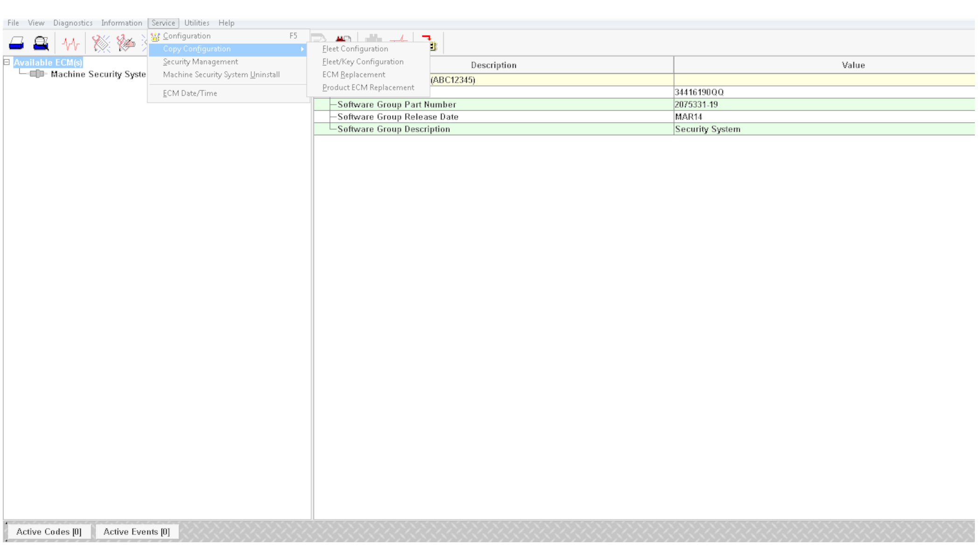The image size is (980, 560).
Task: Select the Available ECM(s) tree root
Action: [48, 63]
